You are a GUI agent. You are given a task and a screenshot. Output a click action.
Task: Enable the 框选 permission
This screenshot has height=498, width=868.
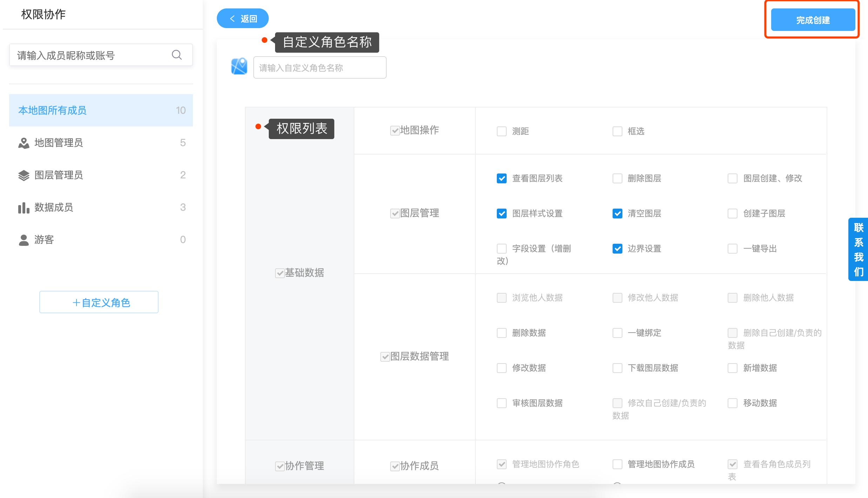pos(617,131)
